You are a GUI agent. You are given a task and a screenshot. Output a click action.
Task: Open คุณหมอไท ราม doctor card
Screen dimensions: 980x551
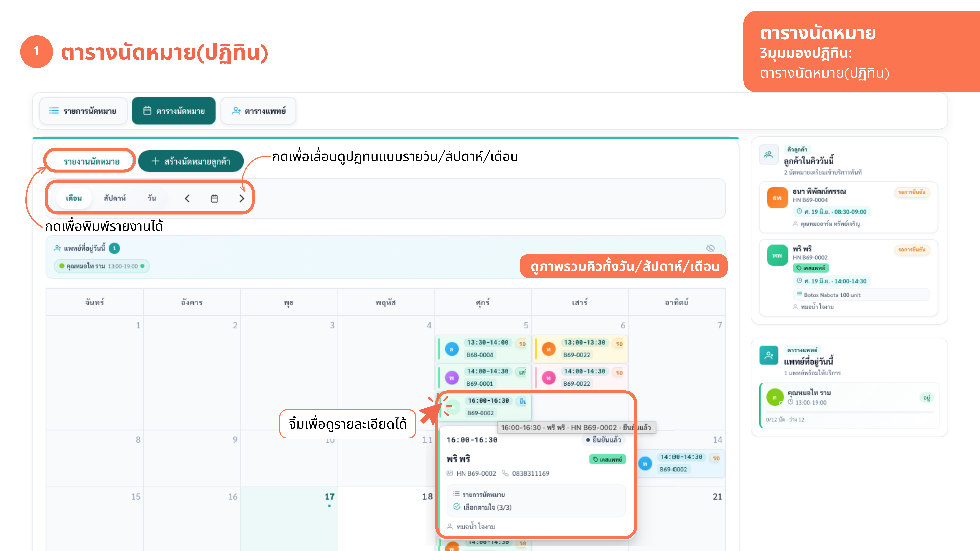[849, 406]
